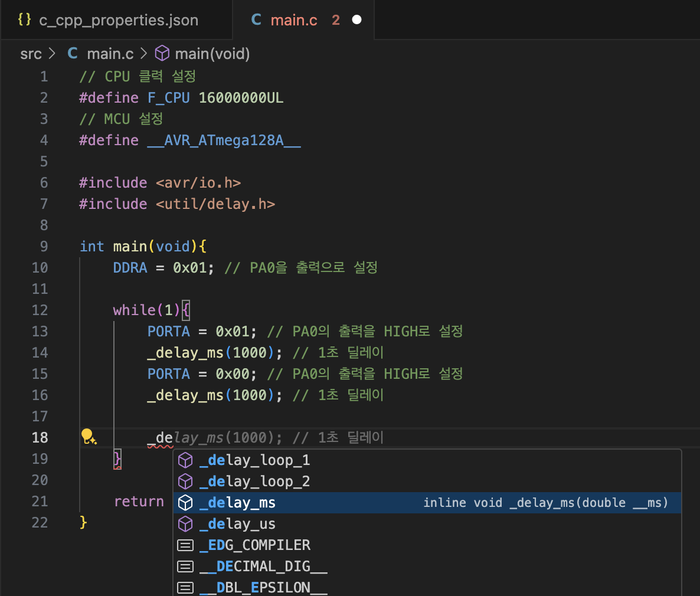The width and height of the screenshot is (700, 596).
Task: Click the while keyword on line 12
Action: pos(135,310)
